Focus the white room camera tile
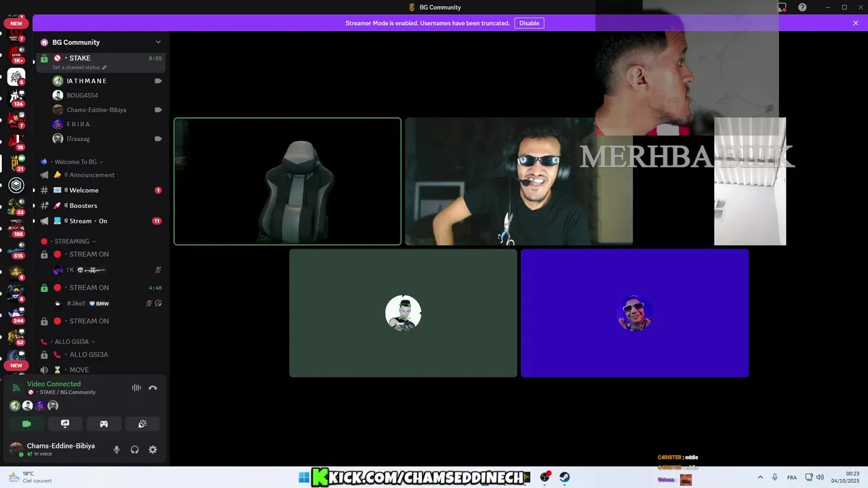Image resolution: width=868 pixels, height=488 pixels. 750,182
